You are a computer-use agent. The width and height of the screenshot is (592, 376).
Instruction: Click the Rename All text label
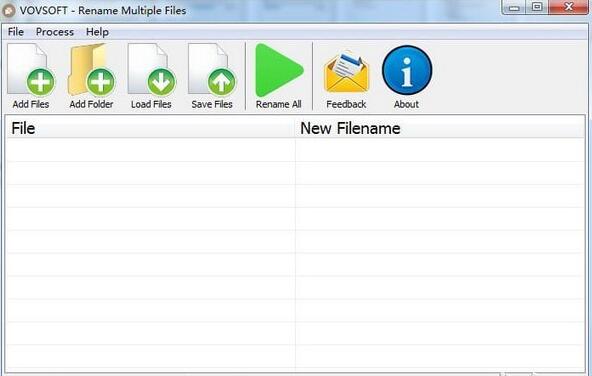click(279, 104)
